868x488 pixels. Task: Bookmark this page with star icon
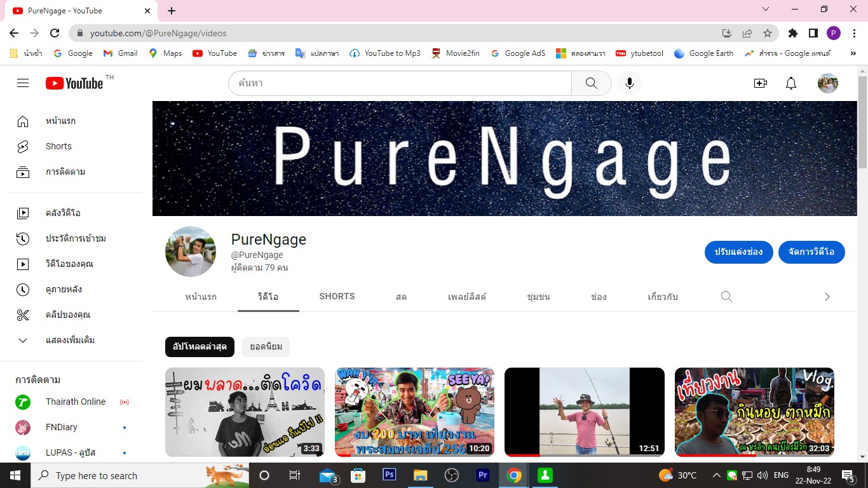point(768,33)
